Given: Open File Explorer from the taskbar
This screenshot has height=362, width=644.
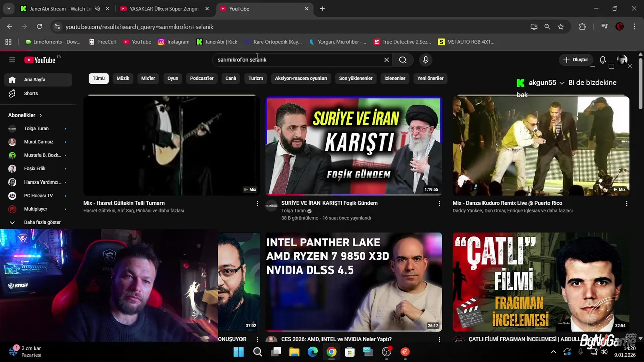Looking at the screenshot, I should 294,352.
